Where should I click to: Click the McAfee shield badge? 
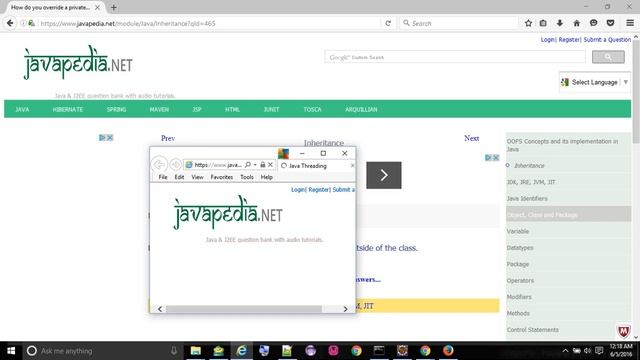623,331
